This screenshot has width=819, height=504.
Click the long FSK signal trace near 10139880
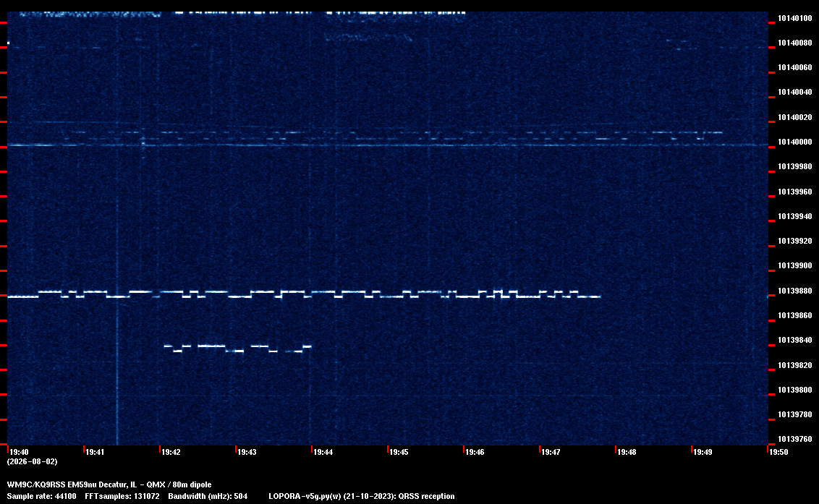[x=304, y=294]
